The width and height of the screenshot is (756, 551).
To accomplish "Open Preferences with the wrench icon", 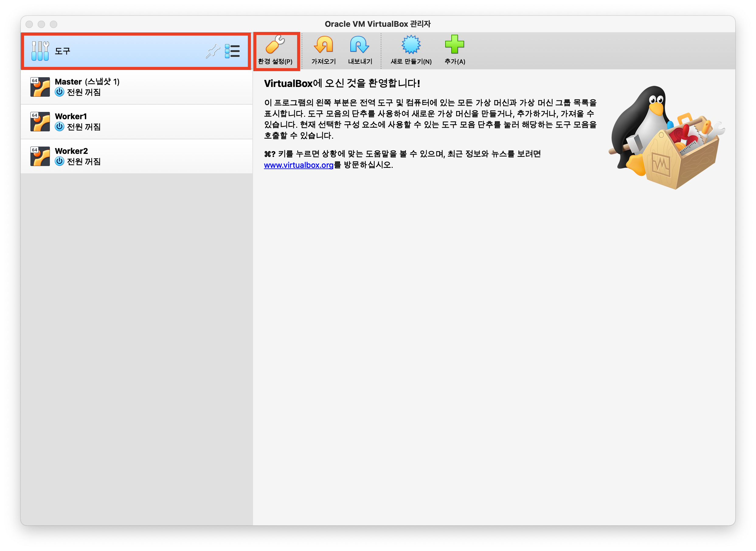I will pyautogui.click(x=275, y=45).
